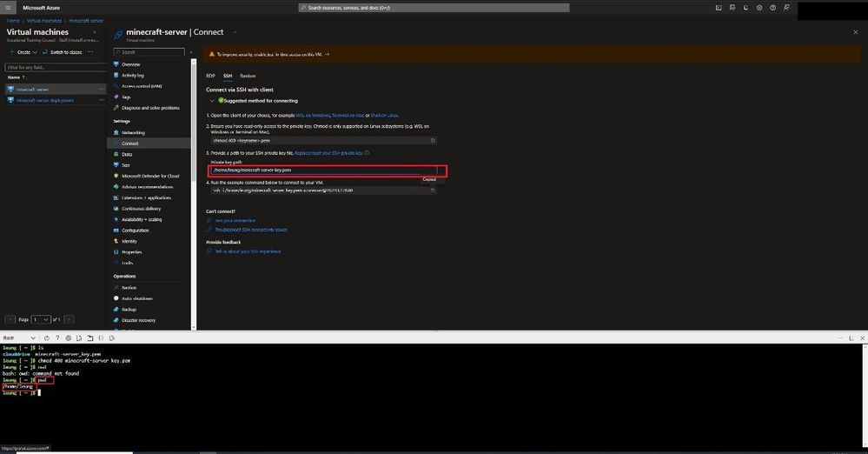Select minecraft-server in the VM list

coord(32,90)
